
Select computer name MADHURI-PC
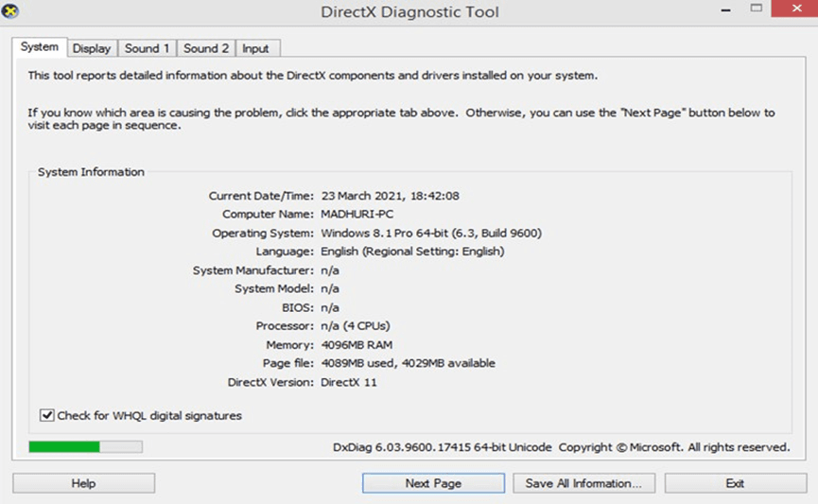[x=357, y=215]
